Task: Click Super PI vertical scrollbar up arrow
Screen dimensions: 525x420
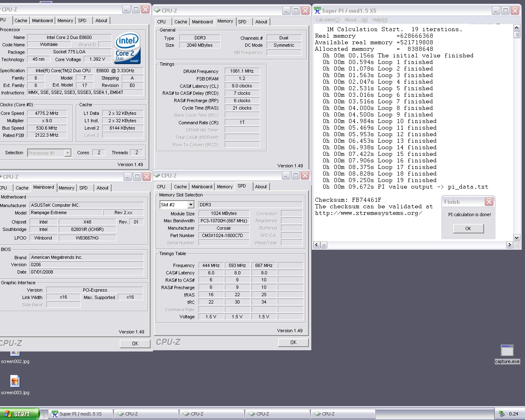Action: pyautogui.click(x=517, y=27)
